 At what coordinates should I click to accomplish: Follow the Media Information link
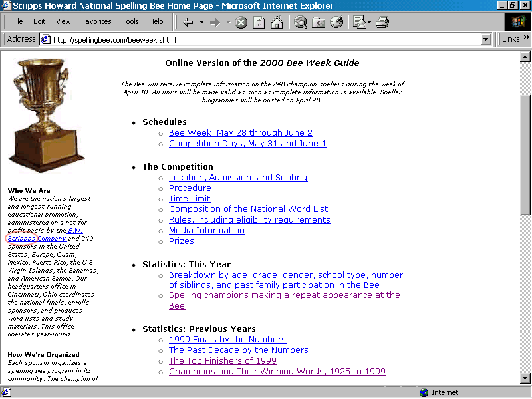point(206,231)
